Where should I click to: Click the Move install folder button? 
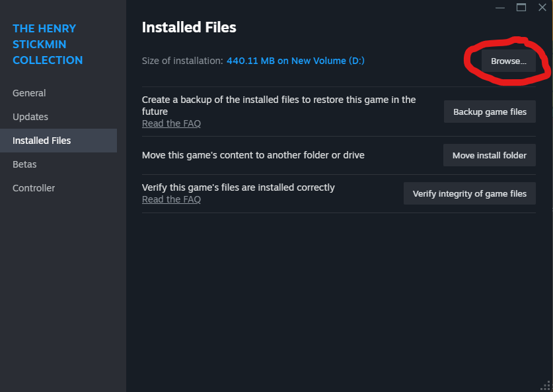[x=489, y=155]
